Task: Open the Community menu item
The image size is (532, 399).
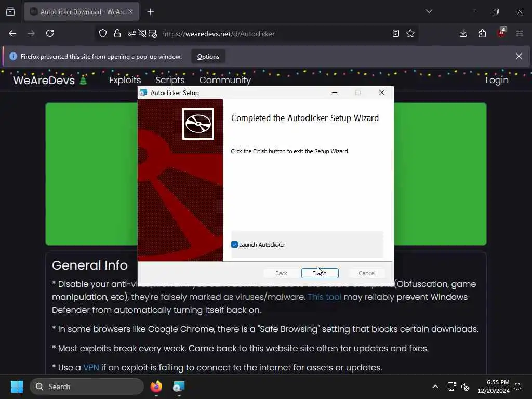Action: click(225, 80)
